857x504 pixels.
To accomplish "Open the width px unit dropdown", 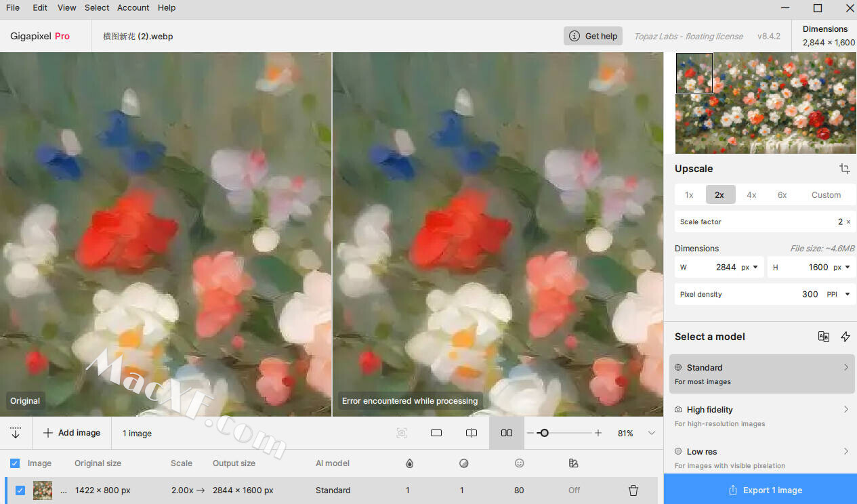I will pos(749,268).
